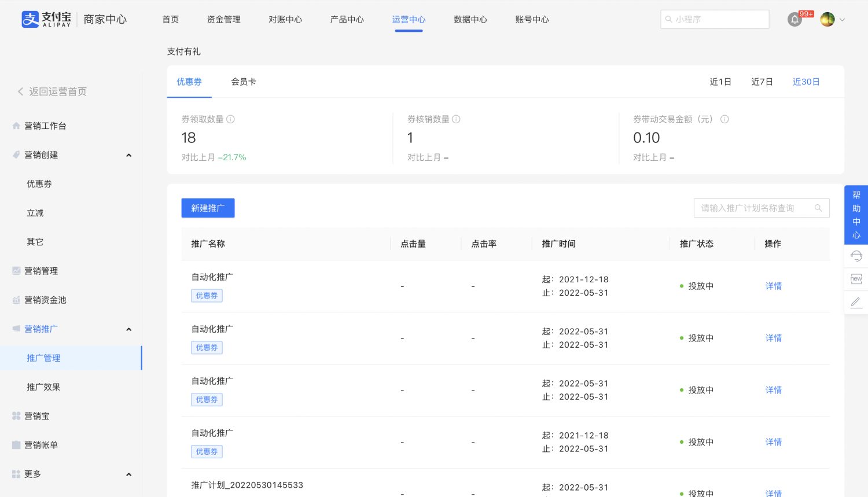This screenshot has width=868, height=497.
Task: Collapse the 营销创建 section chevron
Action: pyautogui.click(x=129, y=155)
